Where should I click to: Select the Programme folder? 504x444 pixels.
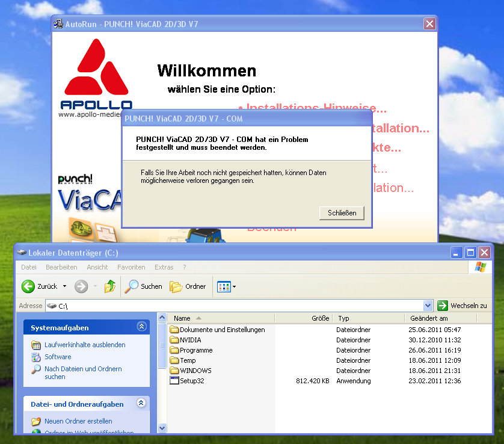[196, 350]
